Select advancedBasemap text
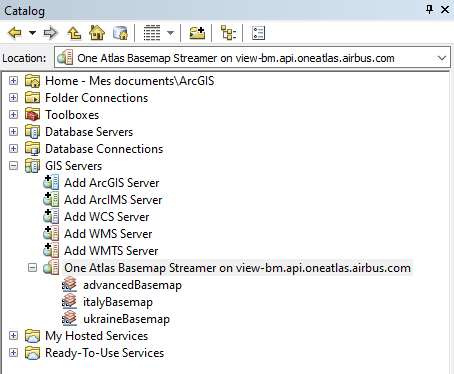Viewport: 454px width, 374px height. 132,285
